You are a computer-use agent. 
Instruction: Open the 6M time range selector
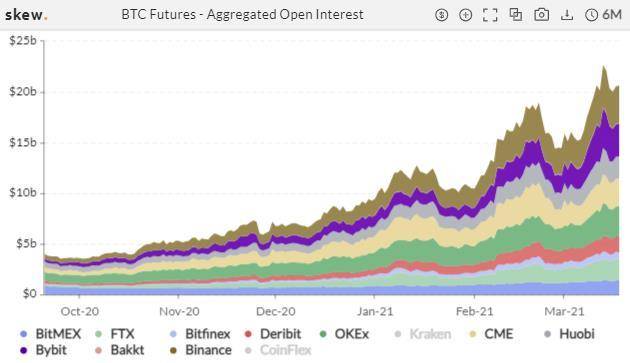tap(612, 15)
